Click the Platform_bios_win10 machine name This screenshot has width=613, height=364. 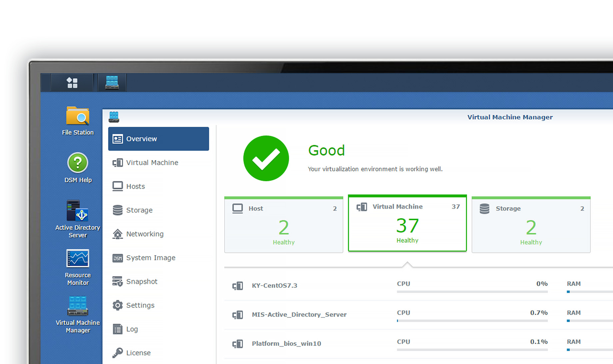click(287, 343)
